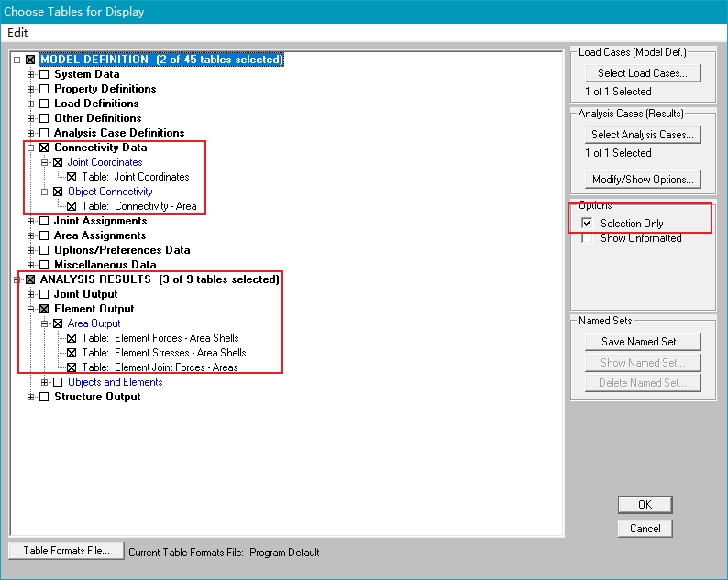This screenshot has width=728, height=580.
Task: Select the Object Connectivity tree label
Action: click(x=110, y=192)
